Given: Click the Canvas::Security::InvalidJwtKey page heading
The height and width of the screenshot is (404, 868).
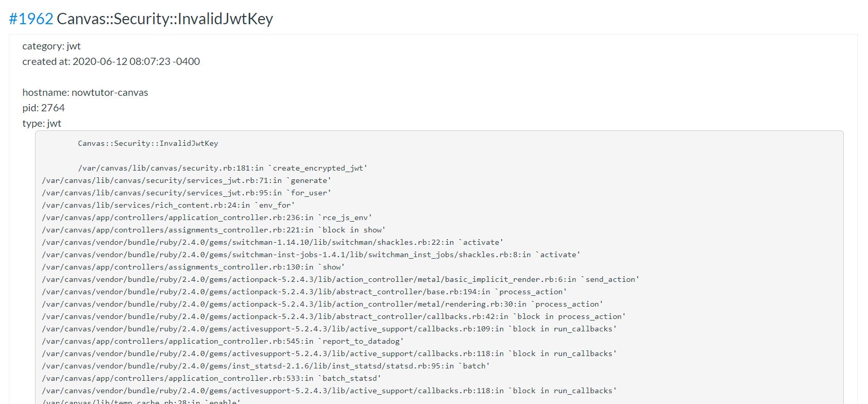Looking at the screenshot, I should tap(165, 19).
